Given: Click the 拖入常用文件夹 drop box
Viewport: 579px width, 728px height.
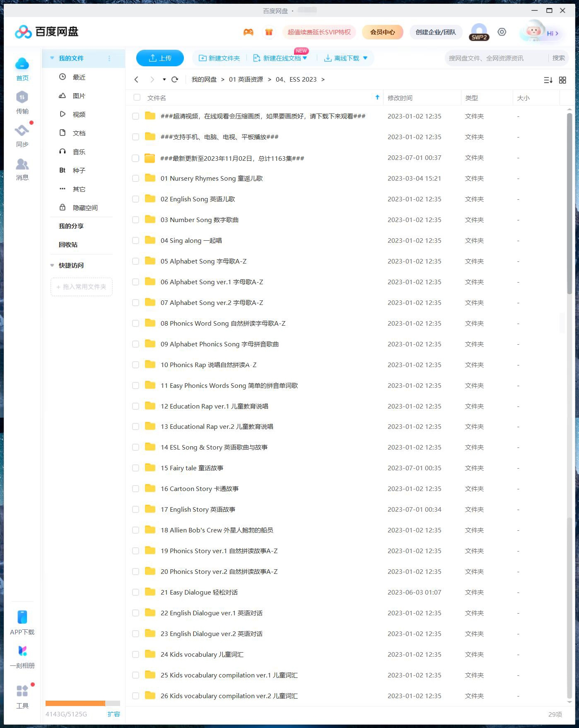Looking at the screenshot, I should [82, 287].
